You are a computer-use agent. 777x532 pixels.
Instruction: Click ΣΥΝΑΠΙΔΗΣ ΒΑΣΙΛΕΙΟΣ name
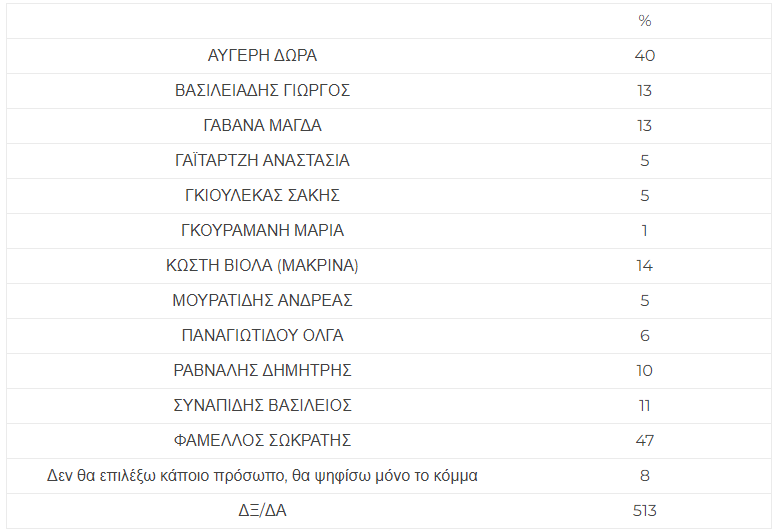[x=262, y=406]
